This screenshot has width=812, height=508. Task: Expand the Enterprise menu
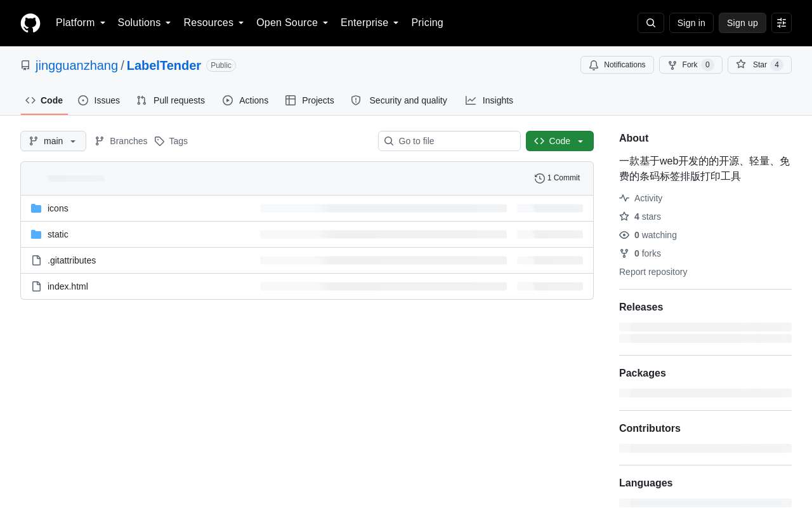point(370,23)
